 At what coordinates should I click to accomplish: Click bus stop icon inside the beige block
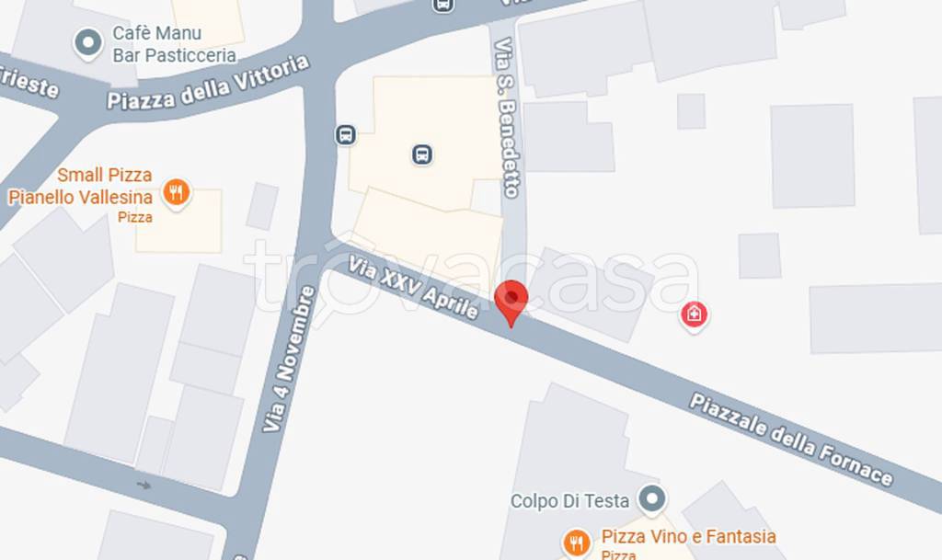421,154
